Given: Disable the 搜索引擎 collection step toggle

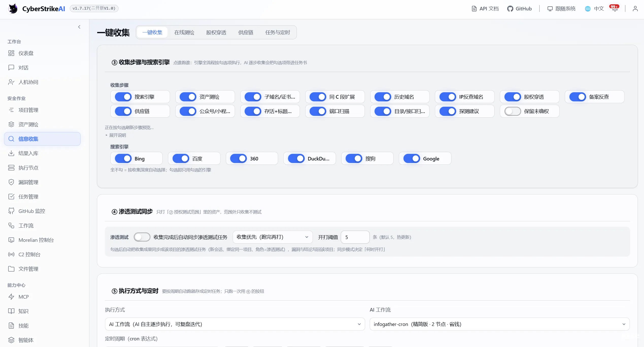Looking at the screenshot, I should point(123,97).
